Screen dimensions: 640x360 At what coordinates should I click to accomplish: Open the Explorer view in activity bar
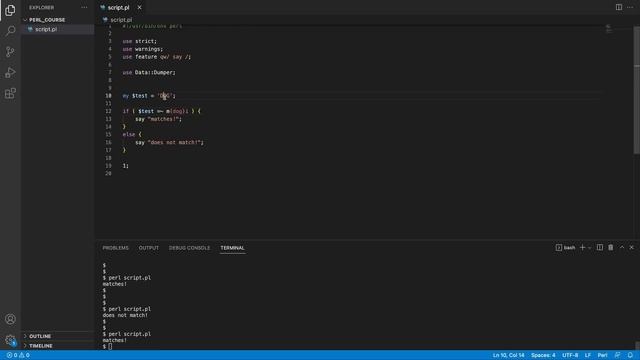10,10
